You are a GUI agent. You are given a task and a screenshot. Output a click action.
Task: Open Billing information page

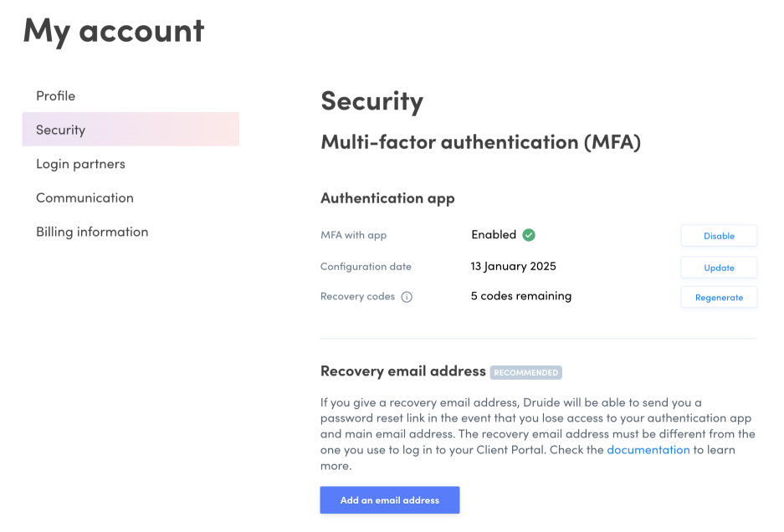tap(92, 232)
